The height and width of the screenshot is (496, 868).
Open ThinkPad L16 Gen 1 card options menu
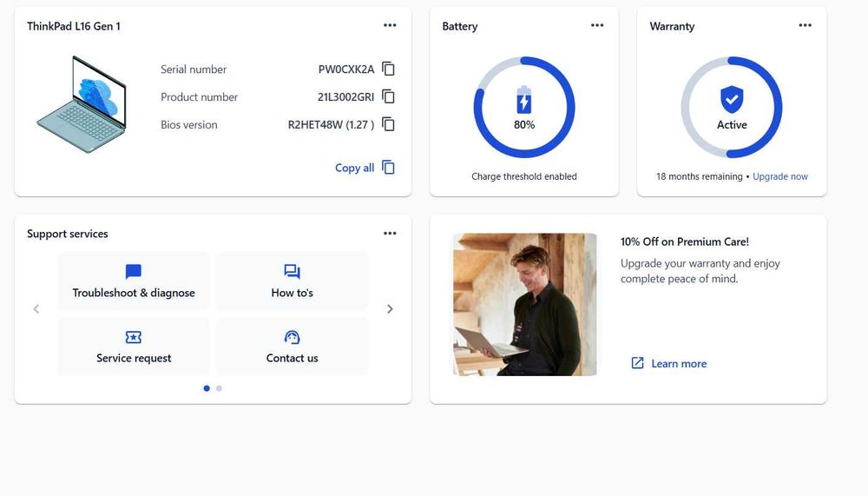click(390, 25)
